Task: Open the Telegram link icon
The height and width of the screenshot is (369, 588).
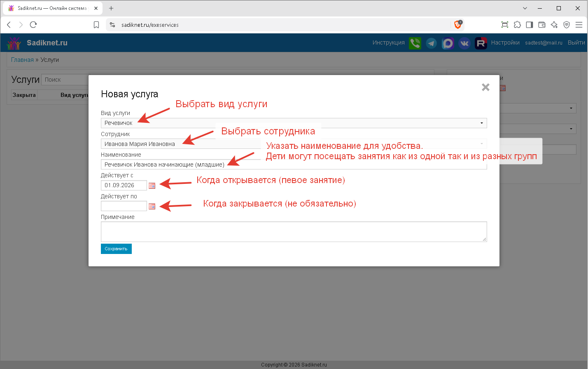Action: 431,43
